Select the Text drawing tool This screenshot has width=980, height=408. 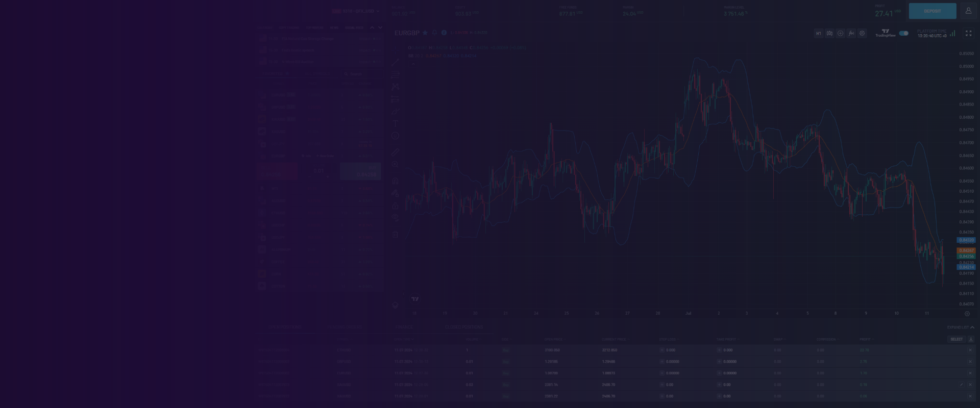click(395, 123)
